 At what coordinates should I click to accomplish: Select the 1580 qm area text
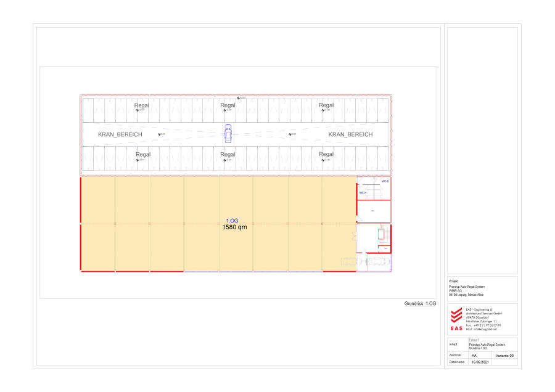(x=234, y=227)
